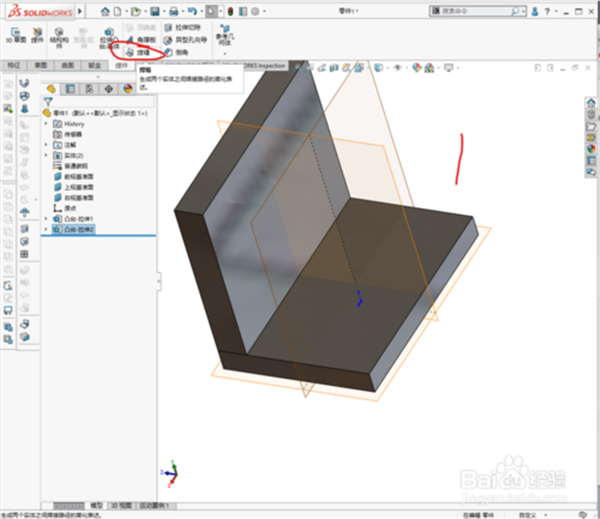Screen dimensions: 600x519
Task: Open a file with the Open folder icon
Action: coord(136,11)
